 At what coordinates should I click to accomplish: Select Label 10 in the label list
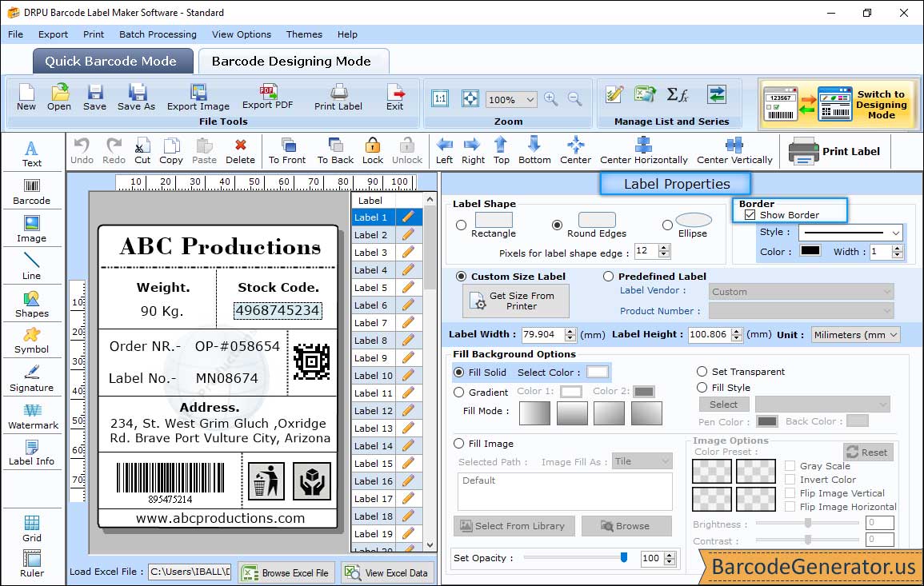tap(373, 376)
